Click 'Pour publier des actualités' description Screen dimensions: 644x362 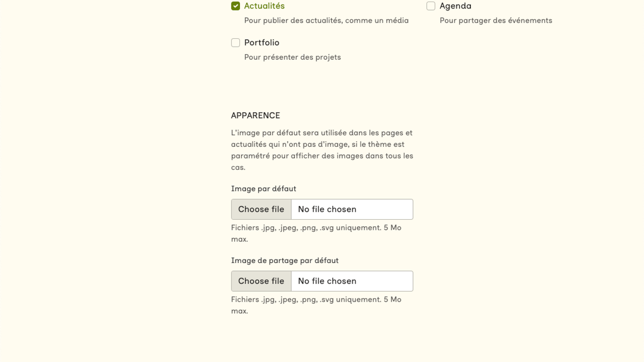point(326,21)
